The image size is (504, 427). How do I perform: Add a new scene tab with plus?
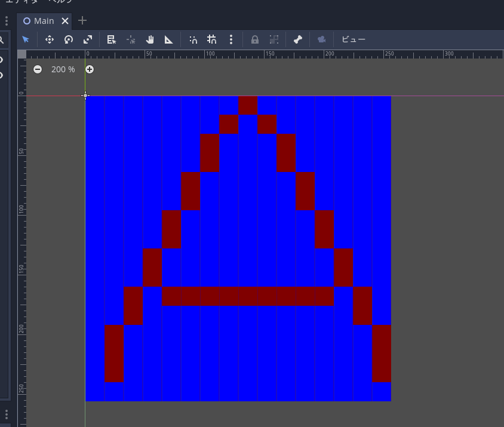[82, 20]
